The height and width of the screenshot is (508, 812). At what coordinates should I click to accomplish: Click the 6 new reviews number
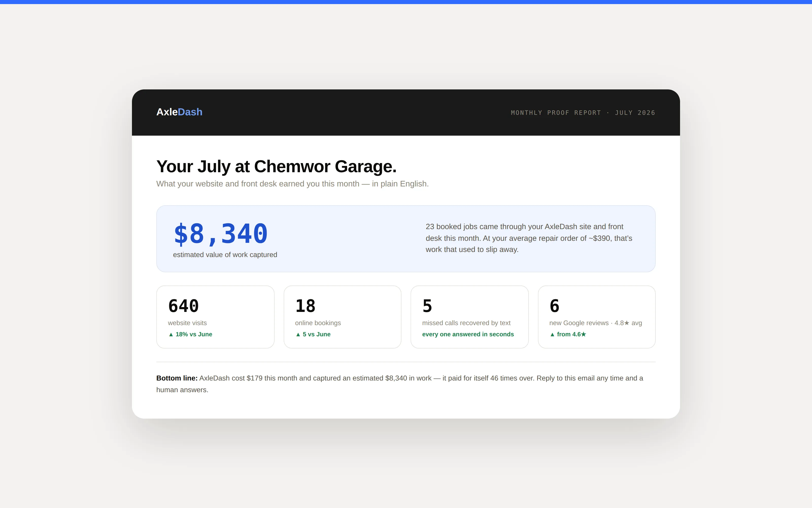coord(554,306)
